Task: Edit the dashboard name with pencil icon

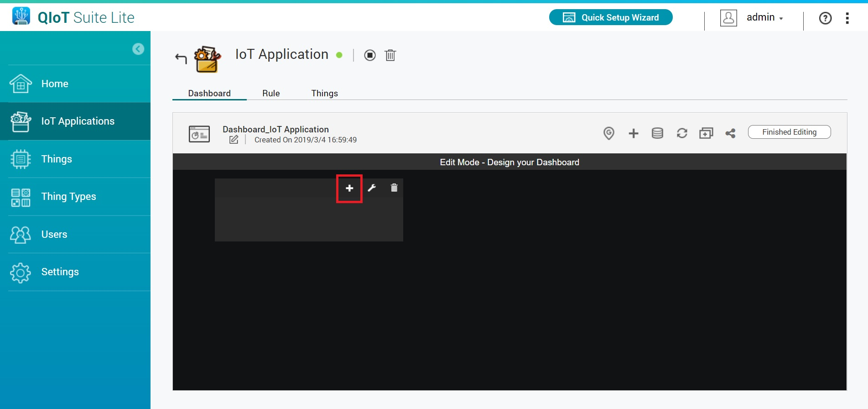Action: (234, 140)
